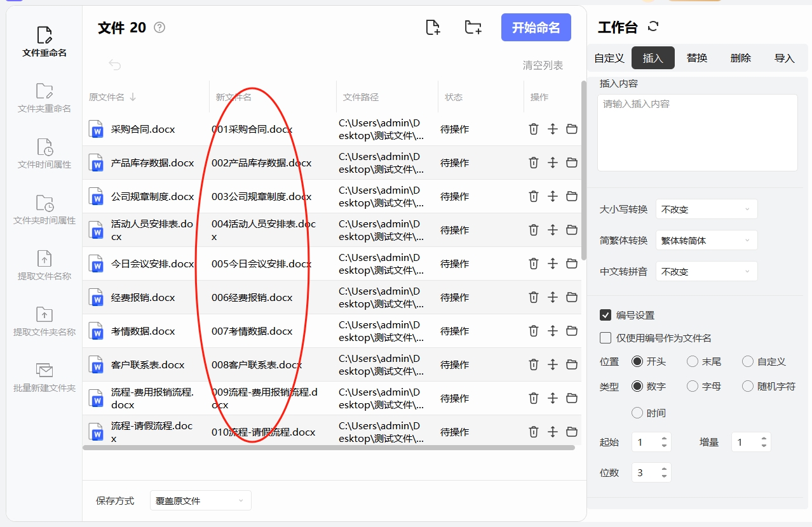The width and height of the screenshot is (812, 527).
Task: Switch to the 删除 workbench tab
Action: click(741, 58)
